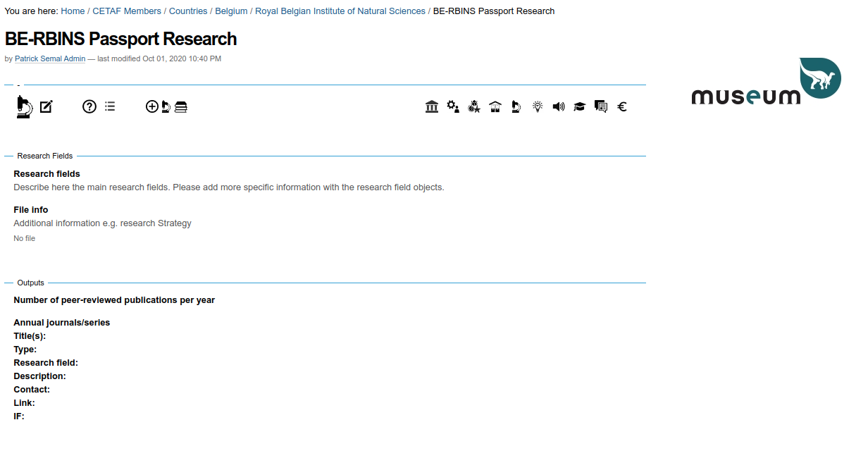Click the euro currency icon
The image size is (868, 451).
click(x=622, y=107)
